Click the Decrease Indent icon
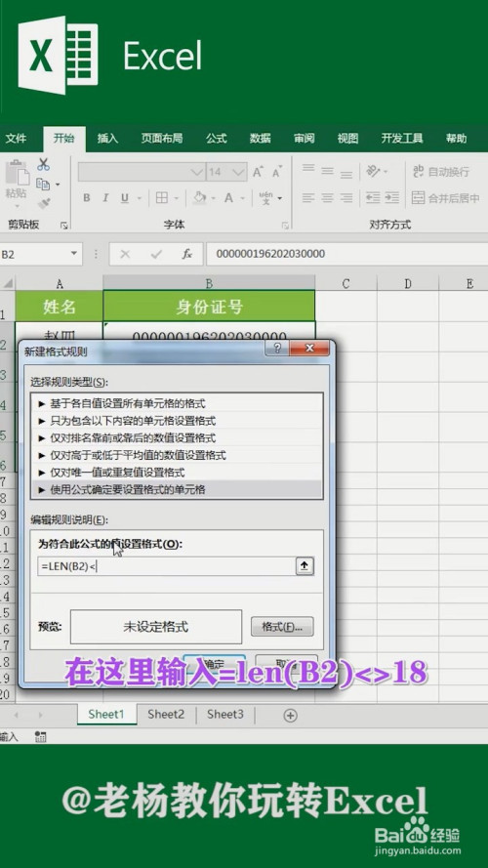488x868 pixels. 373,197
